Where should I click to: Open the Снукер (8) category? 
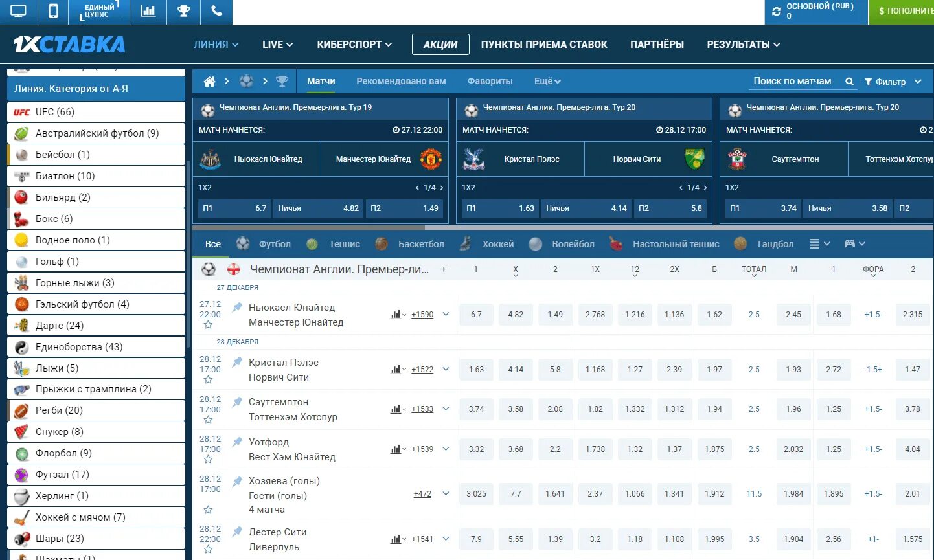tap(96, 432)
